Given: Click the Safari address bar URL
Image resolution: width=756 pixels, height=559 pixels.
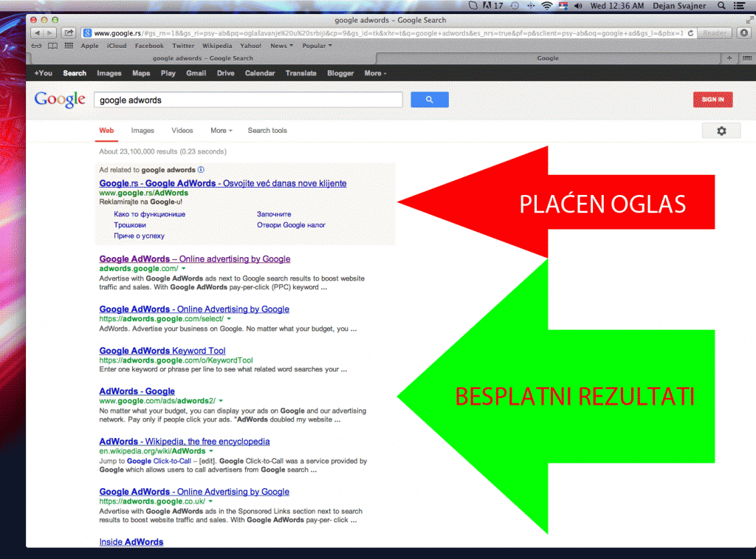Looking at the screenshot, I should point(388,33).
